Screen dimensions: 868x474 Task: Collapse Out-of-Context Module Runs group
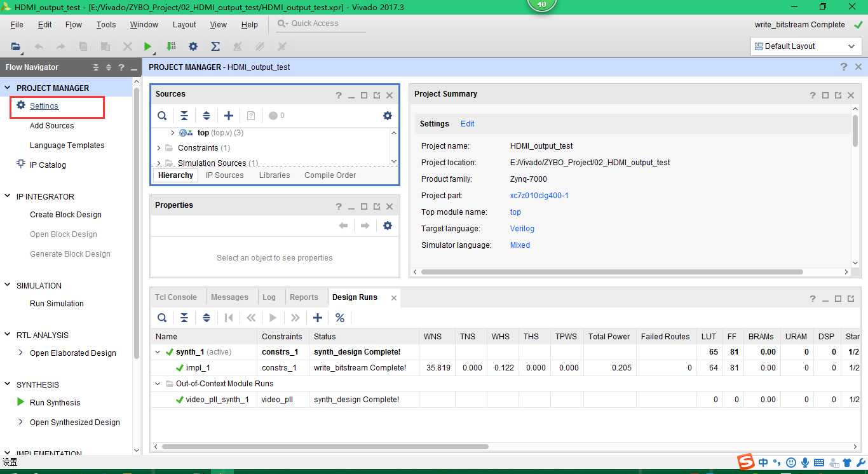pos(158,384)
